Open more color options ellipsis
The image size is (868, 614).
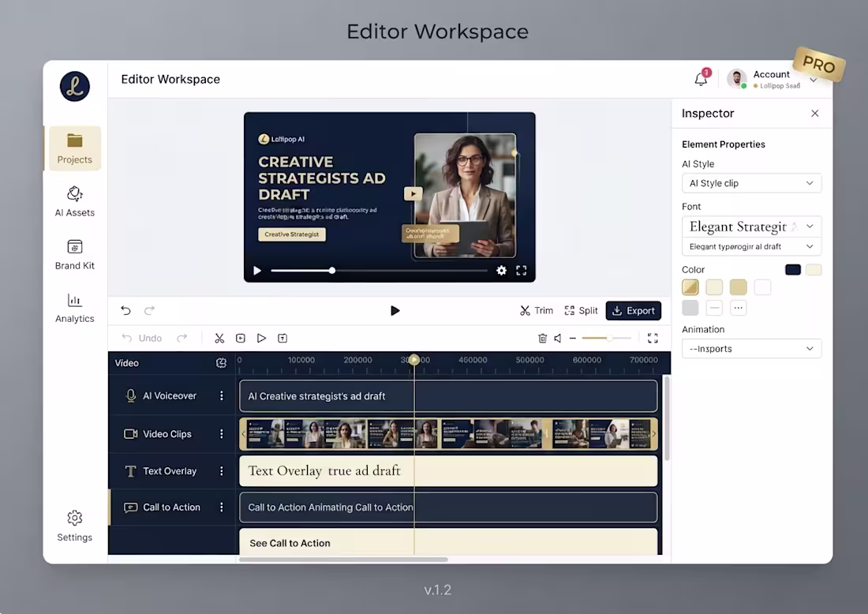(738, 308)
